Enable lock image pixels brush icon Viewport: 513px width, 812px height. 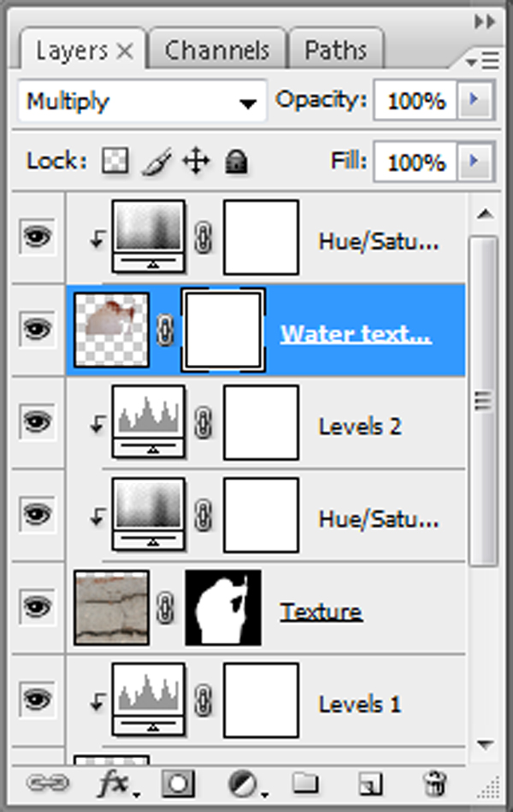coord(156,161)
